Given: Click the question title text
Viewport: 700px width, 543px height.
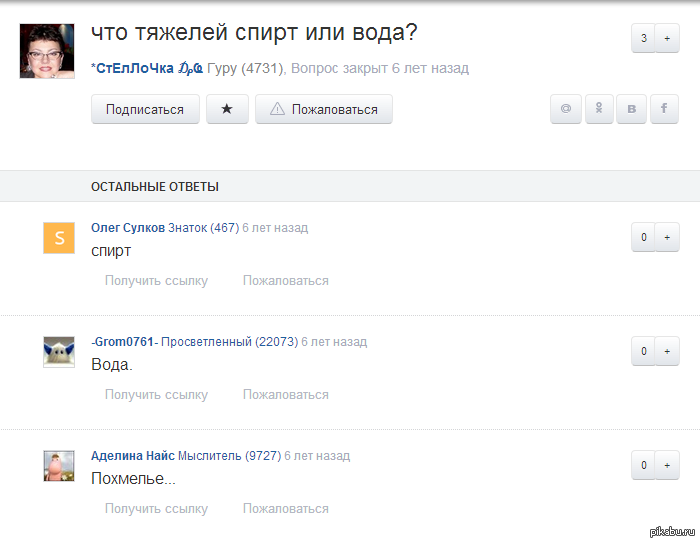Looking at the screenshot, I should click(x=254, y=32).
